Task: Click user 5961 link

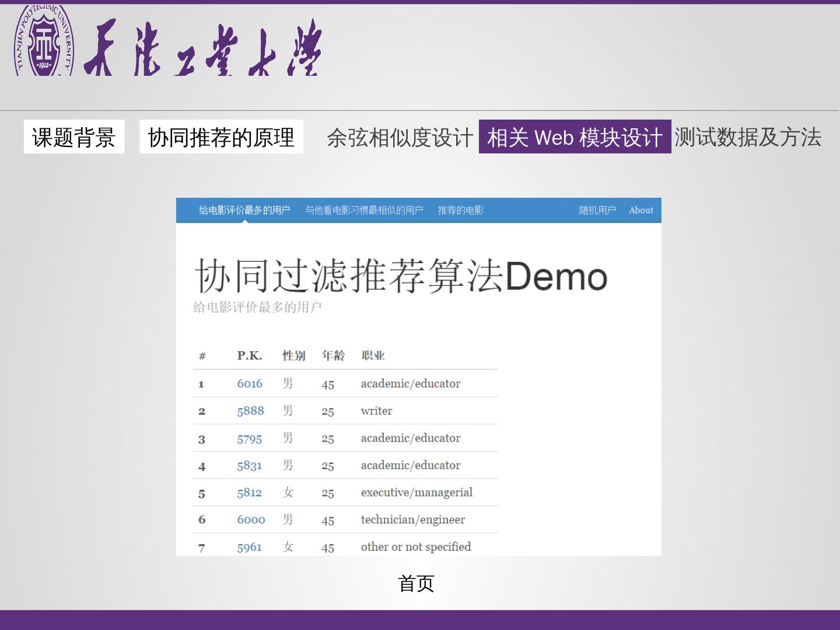Action: point(249,547)
